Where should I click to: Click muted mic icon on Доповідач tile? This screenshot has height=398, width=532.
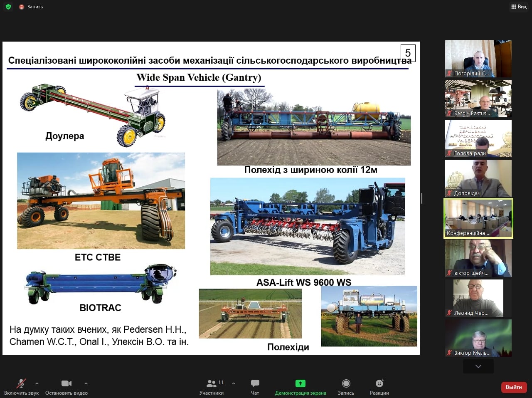(x=449, y=193)
